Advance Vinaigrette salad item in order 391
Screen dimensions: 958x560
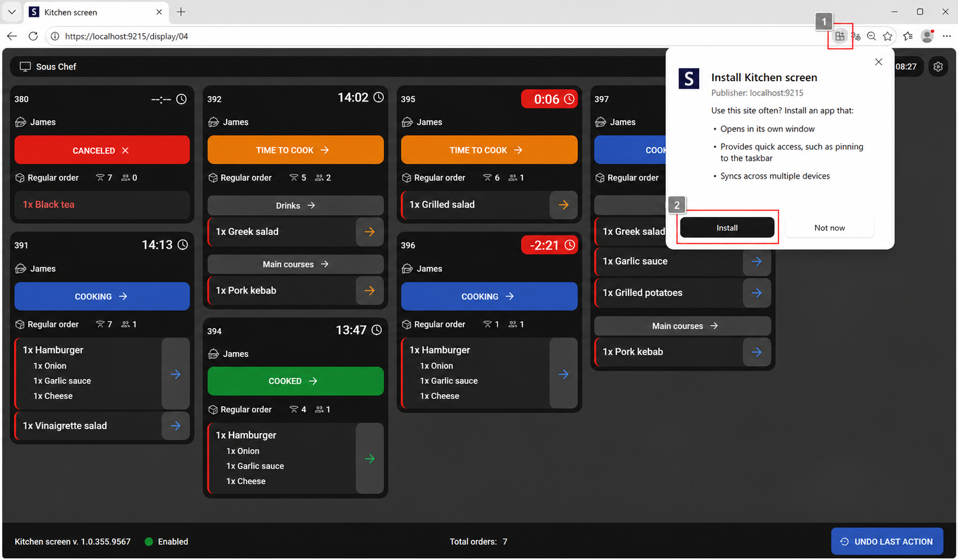(176, 426)
